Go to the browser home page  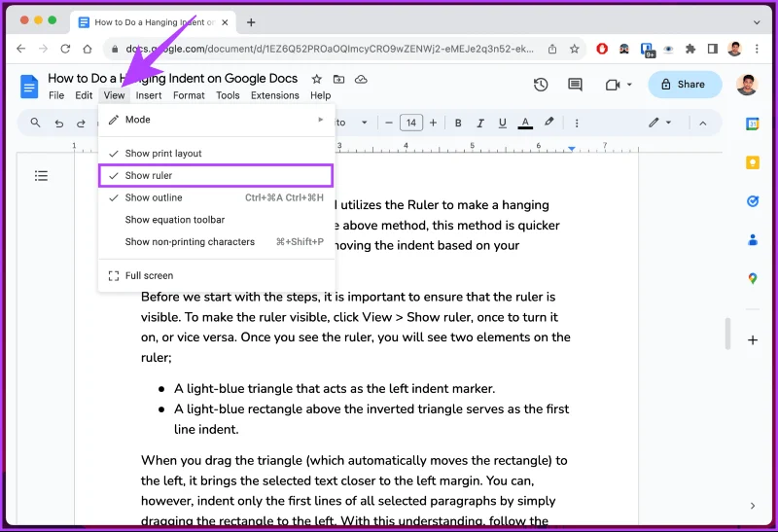coord(88,49)
